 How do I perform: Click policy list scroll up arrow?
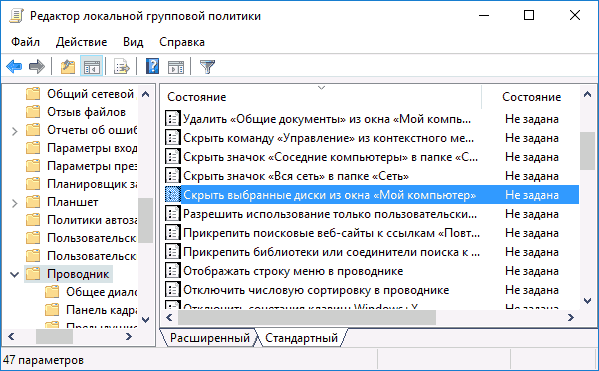pos(588,94)
